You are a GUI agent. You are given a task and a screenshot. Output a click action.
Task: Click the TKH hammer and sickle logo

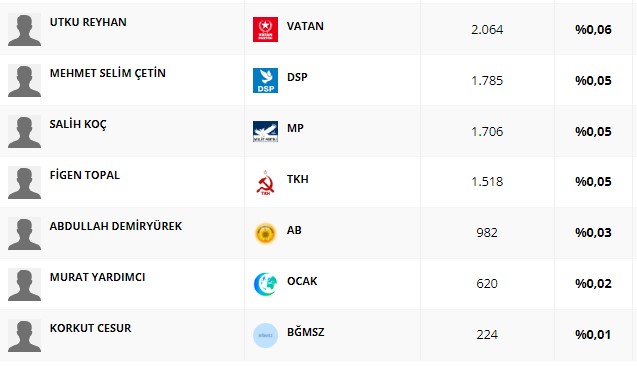click(265, 183)
